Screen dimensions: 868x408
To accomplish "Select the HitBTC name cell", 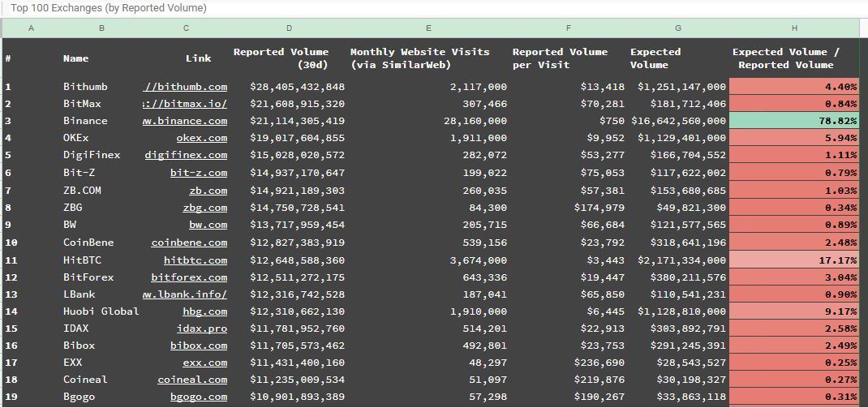I will click(101, 260).
